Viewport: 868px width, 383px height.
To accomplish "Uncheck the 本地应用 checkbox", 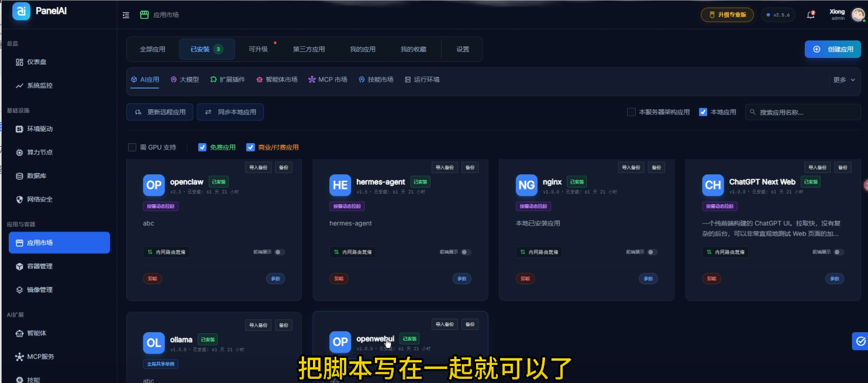I will (x=703, y=112).
